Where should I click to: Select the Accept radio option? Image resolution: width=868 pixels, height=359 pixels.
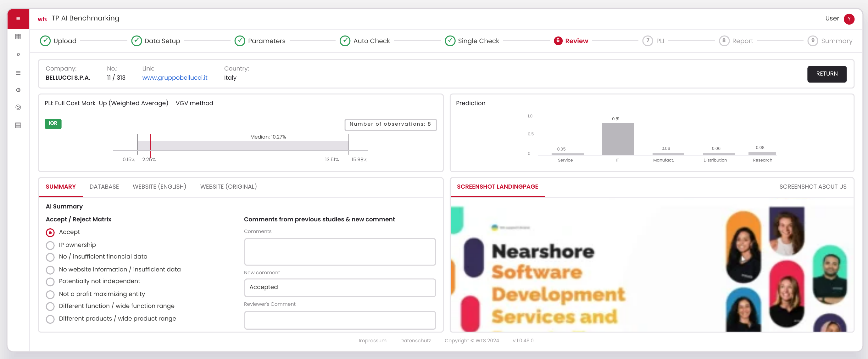pos(50,232)
